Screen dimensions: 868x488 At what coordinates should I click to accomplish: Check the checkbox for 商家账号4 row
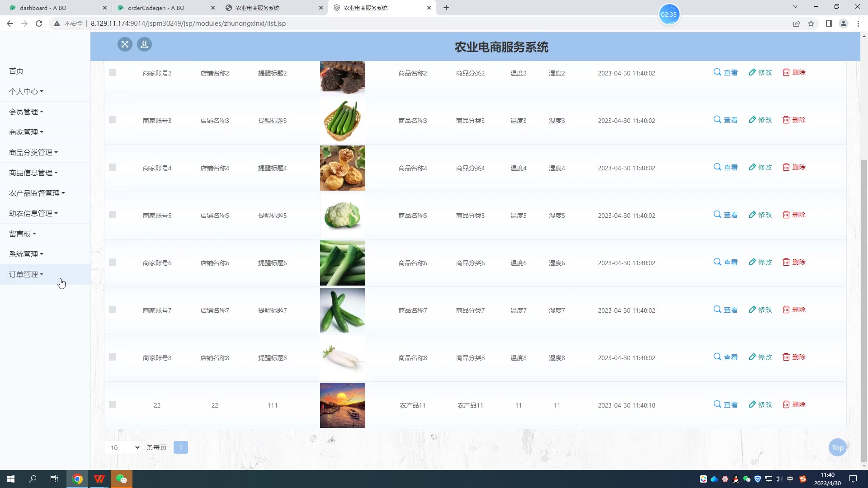click(x=113, y=168)
